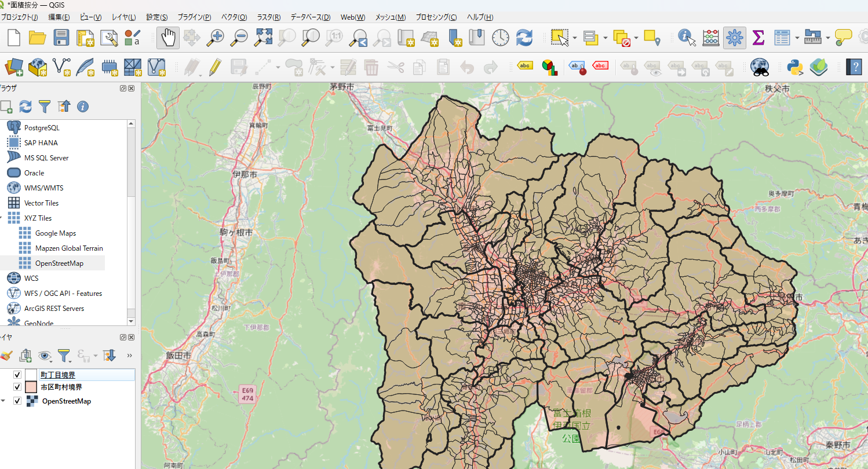Open project using the yellow folder icon
Screen dimensions: 868x469
point(37,38)
